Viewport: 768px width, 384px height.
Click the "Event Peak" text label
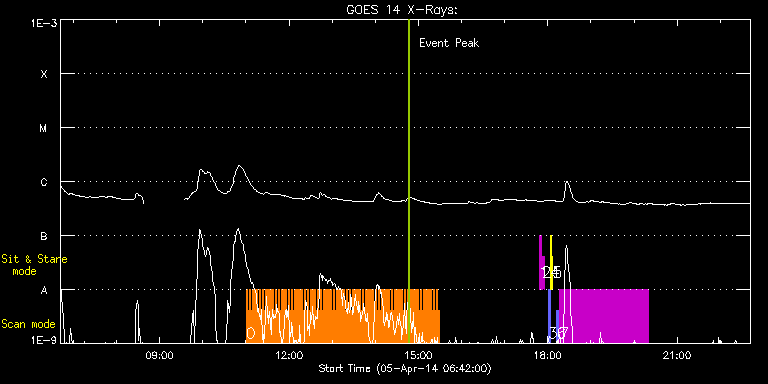click(x=449, y=43)
